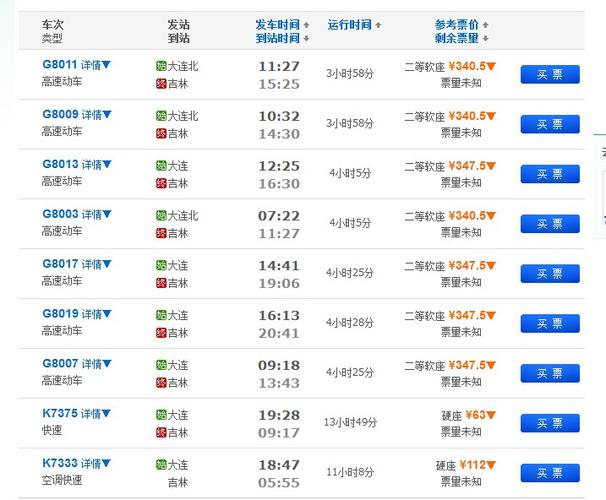Click red terminal station icon for K7375
This screenshot has height=500, width=606.
click(x=161, y=432)
